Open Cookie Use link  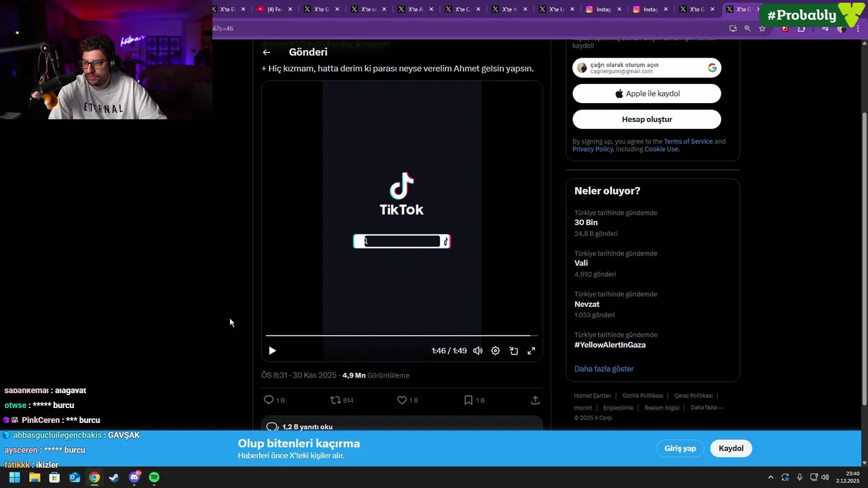point(661,149)
